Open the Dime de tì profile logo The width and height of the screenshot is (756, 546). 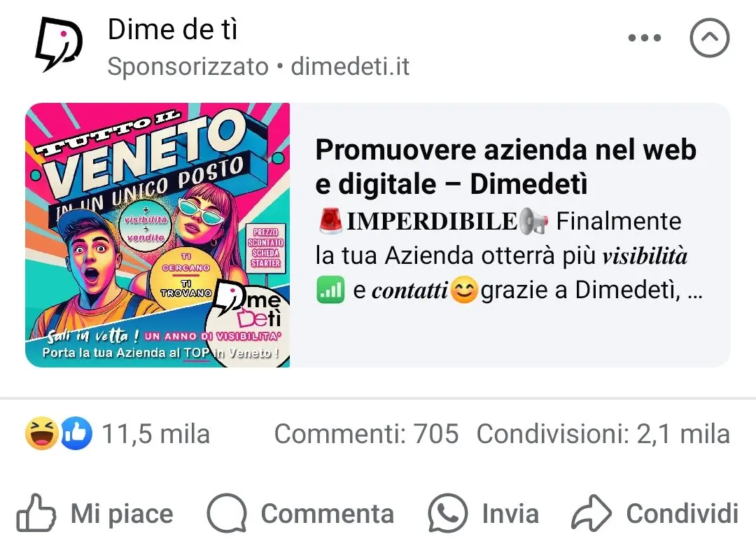(x=59, y=44)
